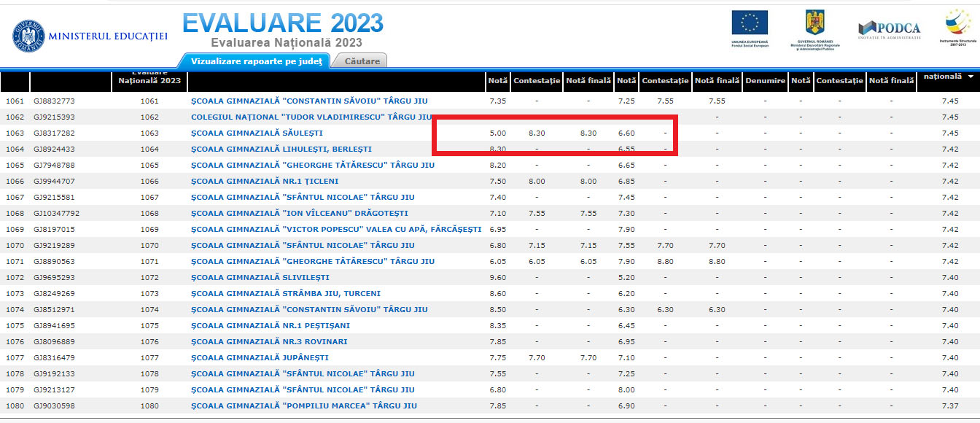Click the EVALUARE 2023 title banner
The height and width of the screenshot is (423, 980).
282,23
